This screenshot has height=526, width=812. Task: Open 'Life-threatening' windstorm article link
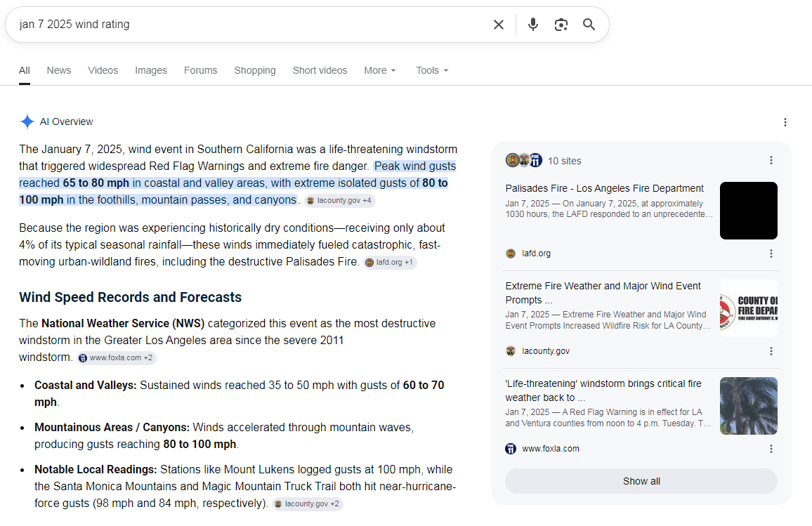pyautogui.click(x=603, y=391)
